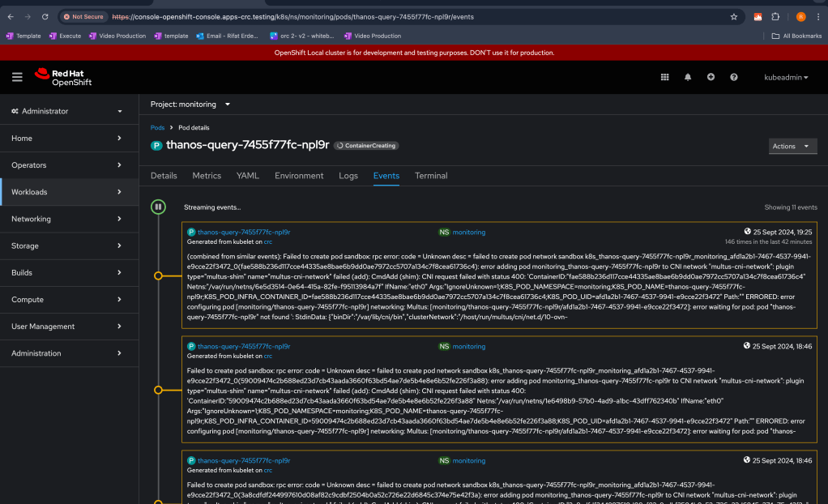The width and height of the screenshot is (828, 504).
Task: Open the Project: monitoring dropdown
Action: [190, 104]
